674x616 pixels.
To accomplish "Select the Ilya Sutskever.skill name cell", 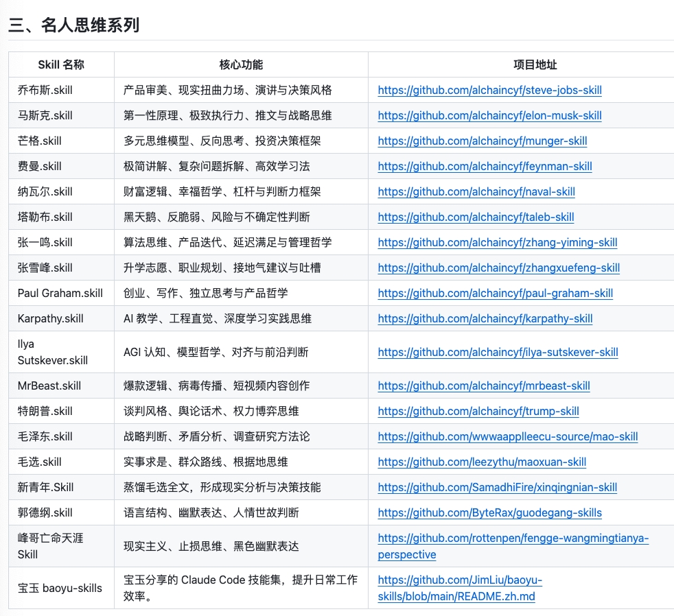I will tap(61, 353).
